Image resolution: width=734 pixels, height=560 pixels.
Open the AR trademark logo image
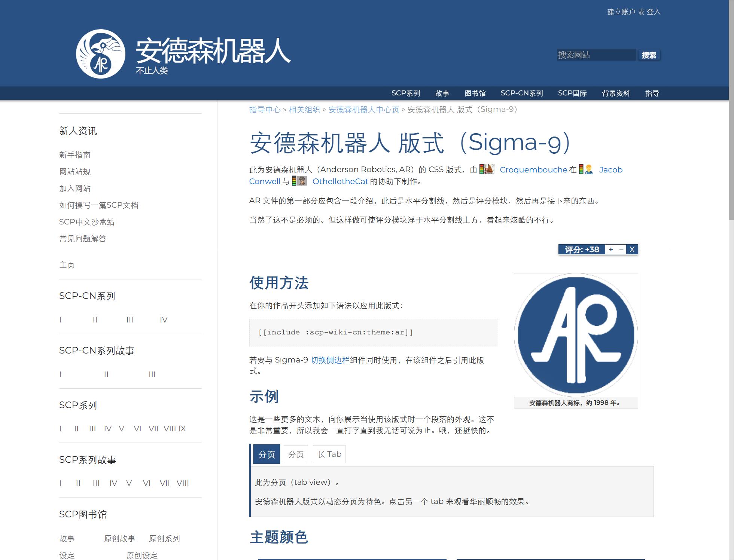576,335
